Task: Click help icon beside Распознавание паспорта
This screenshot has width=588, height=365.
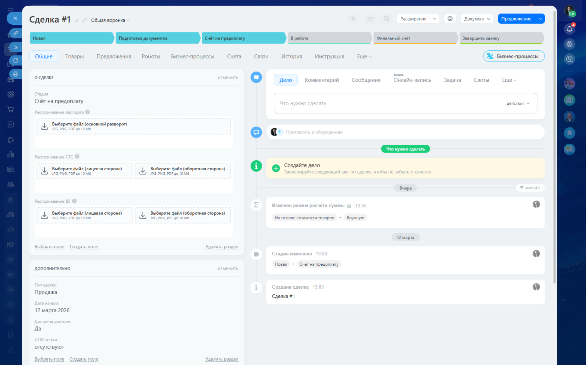Action: [x=88, y=112]
